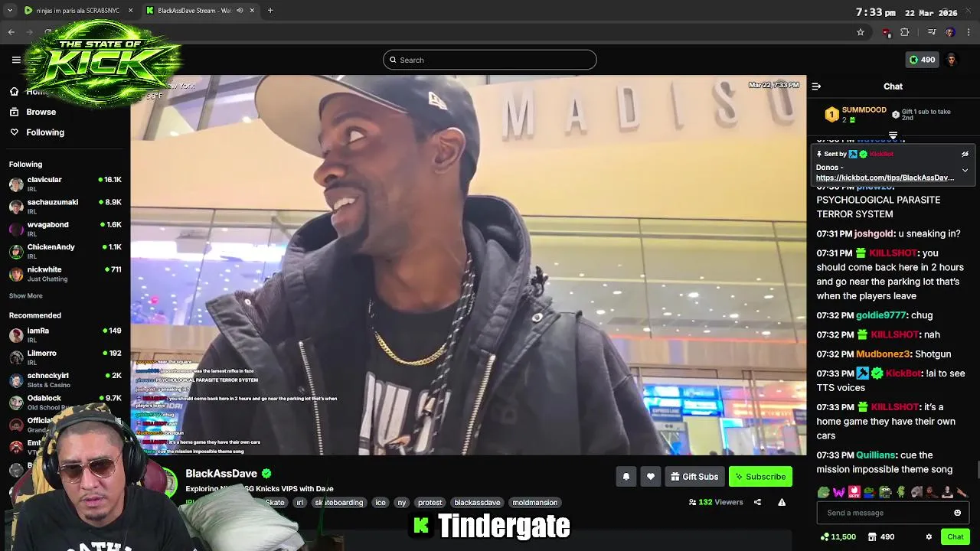Open the user profile avatar menu

(x=951, y=60)
